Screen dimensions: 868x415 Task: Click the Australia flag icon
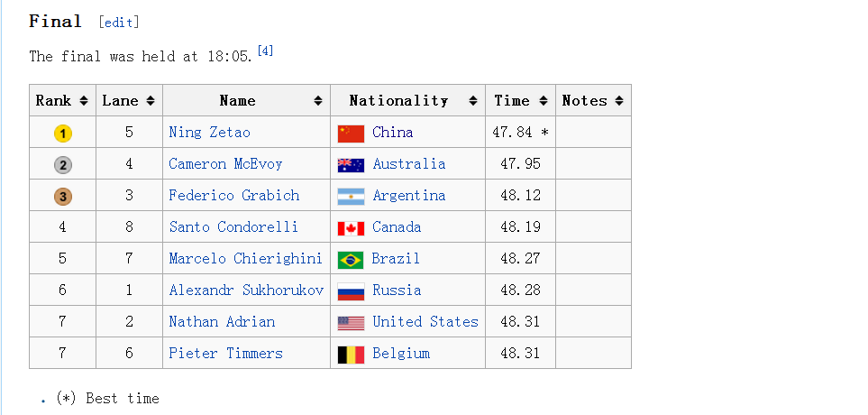click(351, 165)
